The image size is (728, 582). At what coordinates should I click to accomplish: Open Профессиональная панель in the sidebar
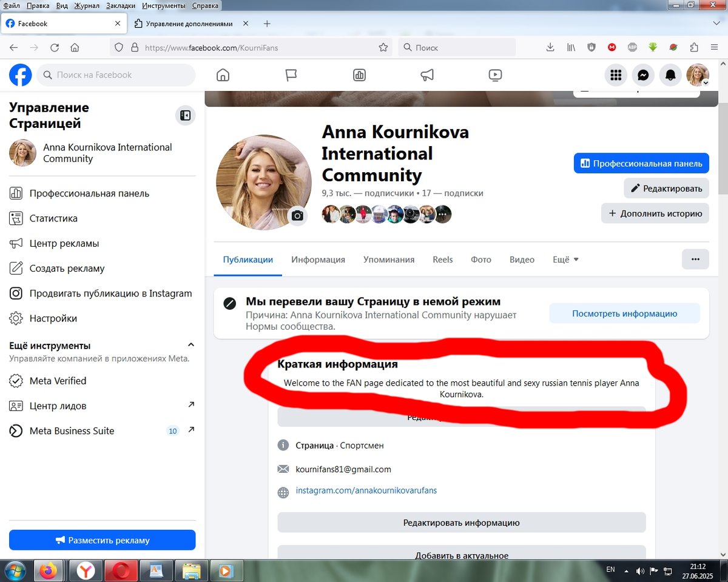coord(102,193)
